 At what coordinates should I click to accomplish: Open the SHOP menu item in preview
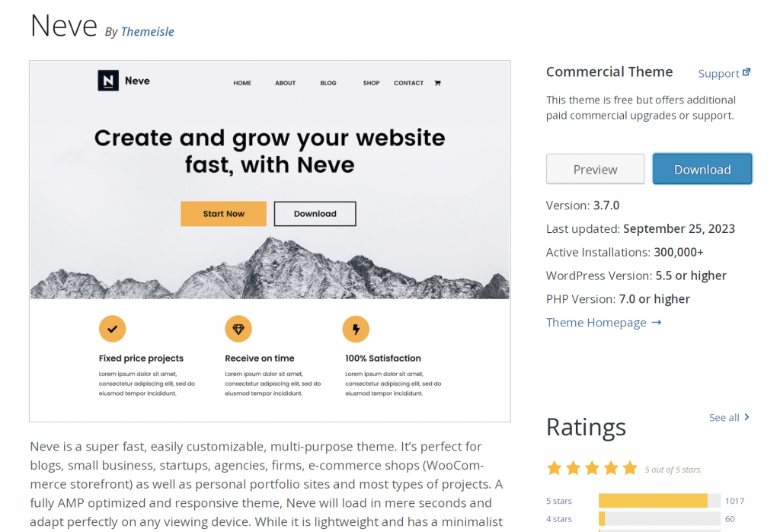click(371, 83)
